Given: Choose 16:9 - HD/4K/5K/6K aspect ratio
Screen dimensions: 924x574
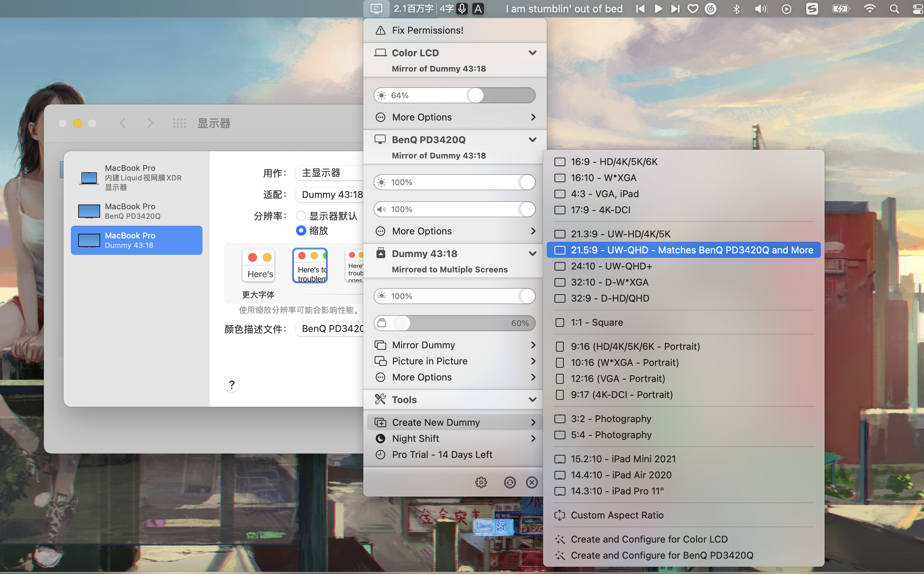Looking at the screenshot, I should tap(614, 162).
